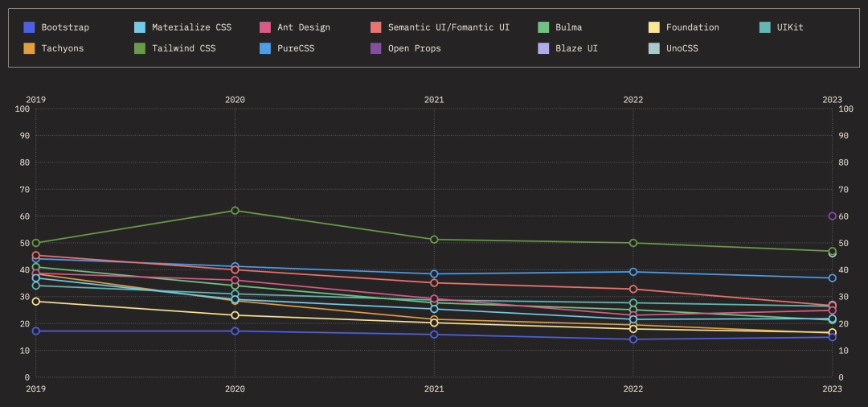This screenshot has height=407, width=868.
Task: Select the Tailwind CSS 2020 peak data point
Action: (235, 211)
